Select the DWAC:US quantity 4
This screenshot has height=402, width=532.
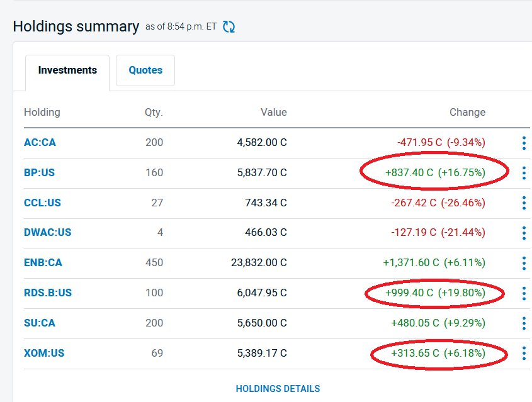coord(160,232)
